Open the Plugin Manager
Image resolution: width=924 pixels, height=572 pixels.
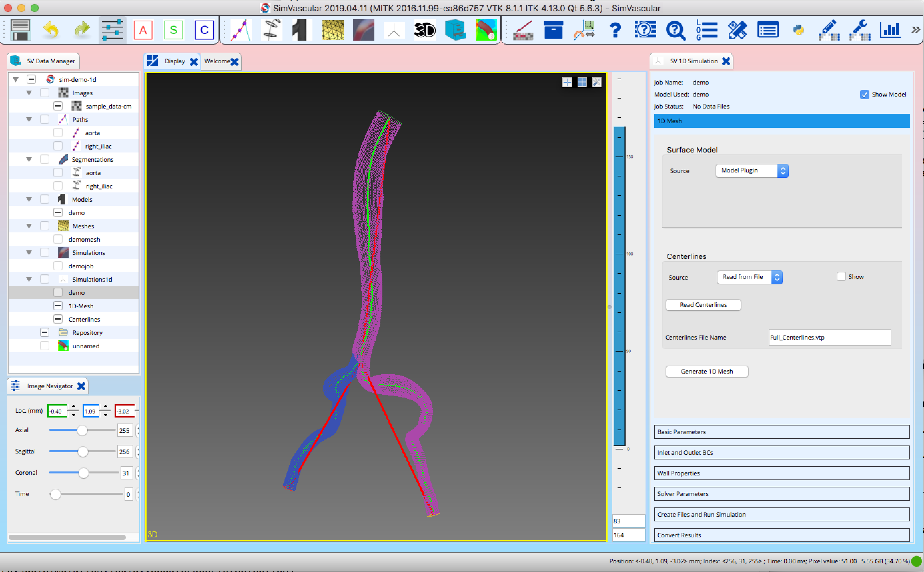point(738,30)
